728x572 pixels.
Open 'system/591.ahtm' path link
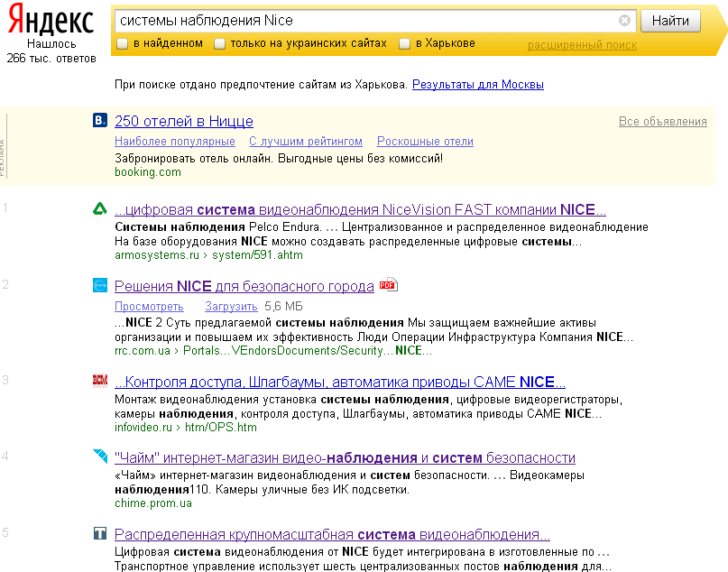257,255
